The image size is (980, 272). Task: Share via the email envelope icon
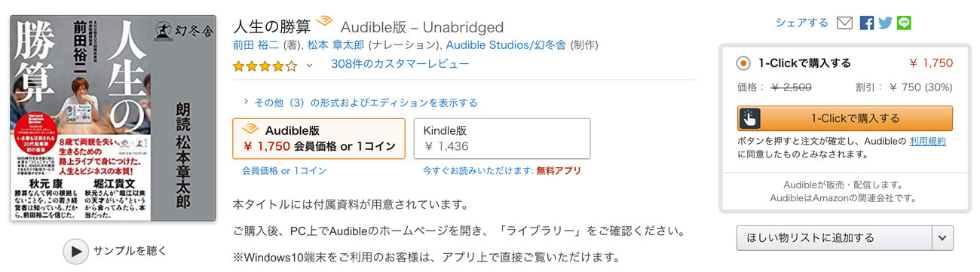pyautogui.click(x=844, y=23)
